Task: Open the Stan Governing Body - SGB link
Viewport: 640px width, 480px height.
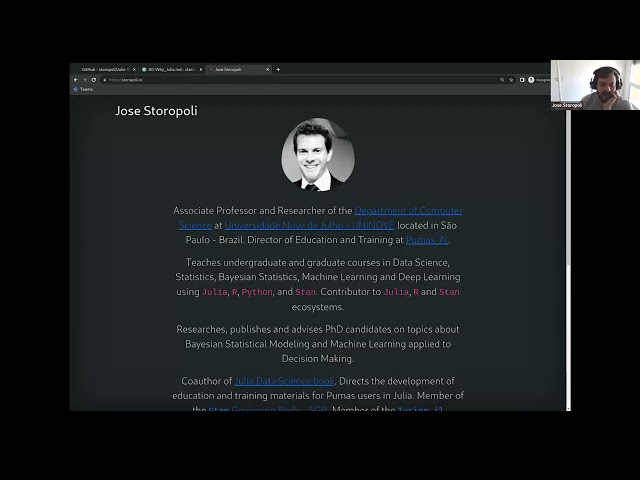Action: pos(268,408)
